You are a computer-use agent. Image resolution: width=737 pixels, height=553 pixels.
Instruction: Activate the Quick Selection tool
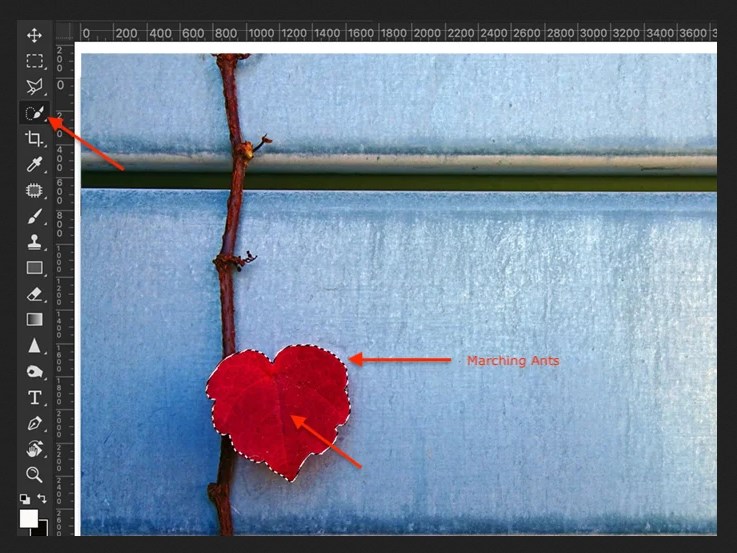[34, 113]
